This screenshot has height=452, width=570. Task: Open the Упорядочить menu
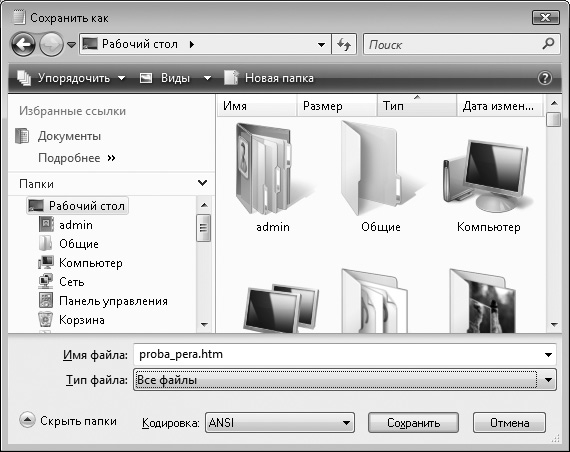pyautogui.click(x=71, y=78)
